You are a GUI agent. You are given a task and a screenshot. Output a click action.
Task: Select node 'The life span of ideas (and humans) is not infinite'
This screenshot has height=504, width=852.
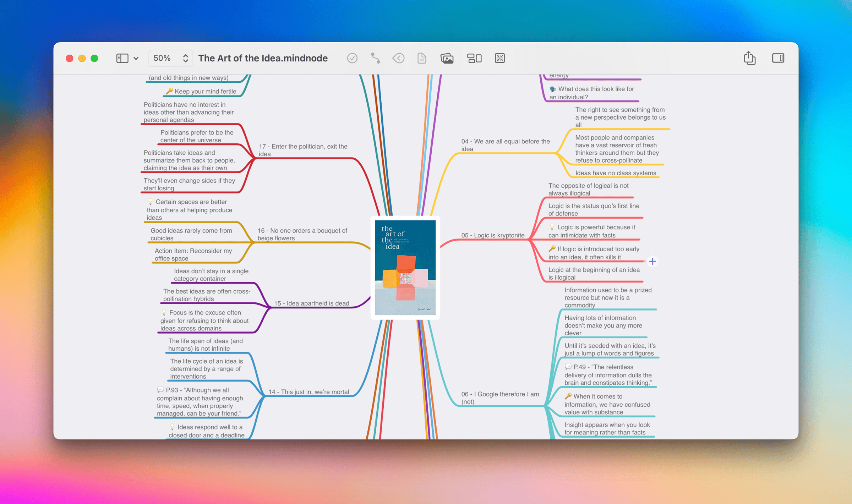[205, 345]
